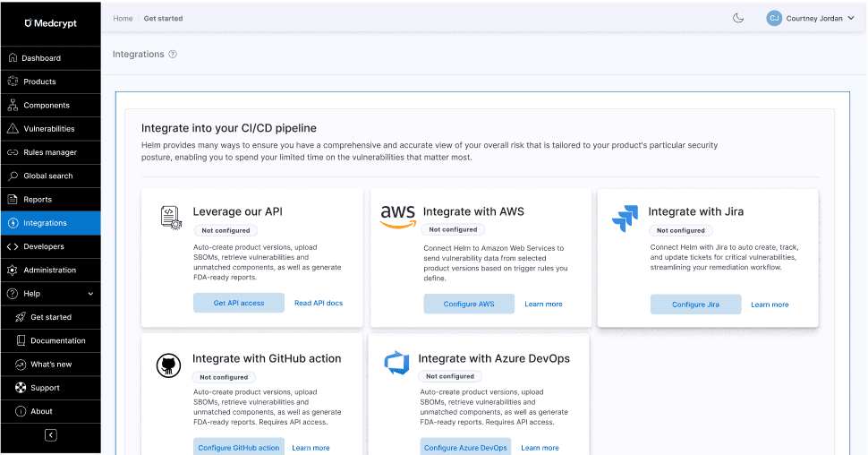Image resolution: width=868 pixels, height=455 pixels.
Task: Click the What's new icon
Action: click(x=21, y=365)
